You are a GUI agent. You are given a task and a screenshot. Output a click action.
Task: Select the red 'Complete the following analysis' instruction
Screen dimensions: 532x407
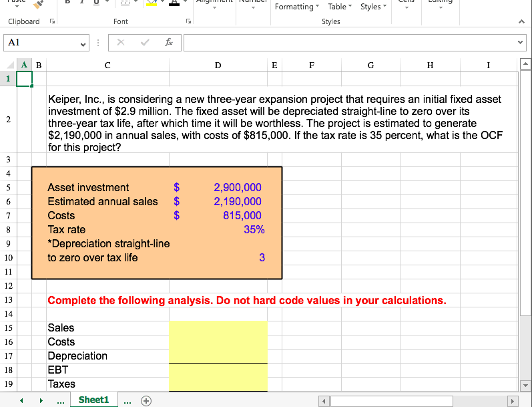(247, 300)
